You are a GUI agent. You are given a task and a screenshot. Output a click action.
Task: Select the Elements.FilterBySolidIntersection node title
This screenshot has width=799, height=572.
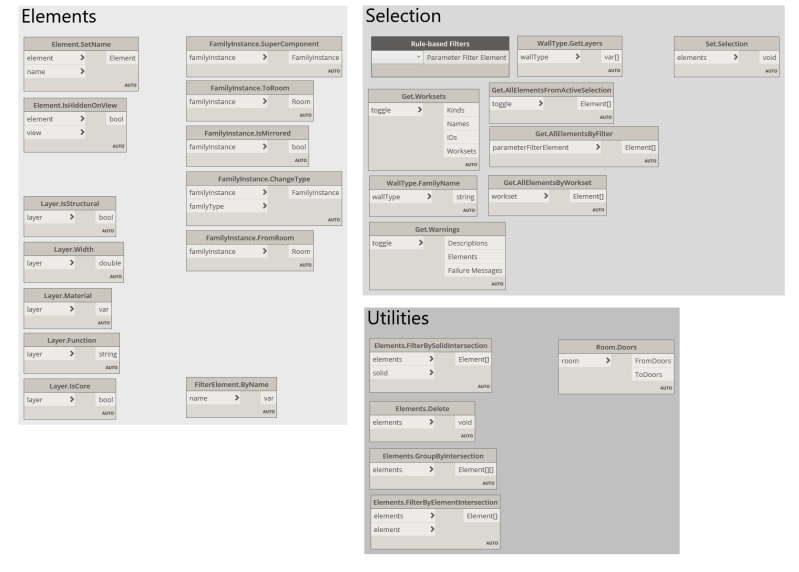click(x=431, y=345)
